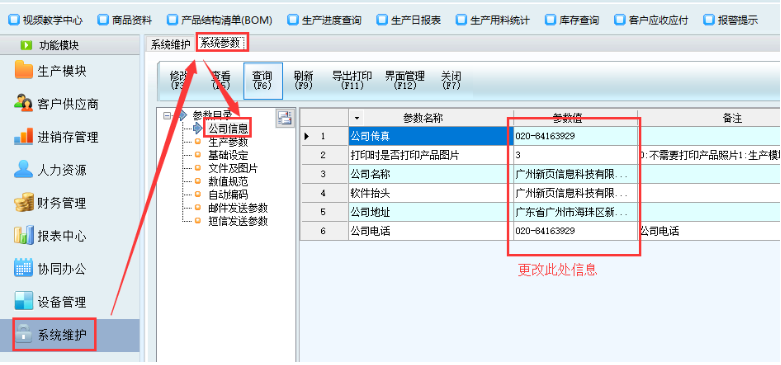Click the 人力资源 person icon

coord(23,169)
